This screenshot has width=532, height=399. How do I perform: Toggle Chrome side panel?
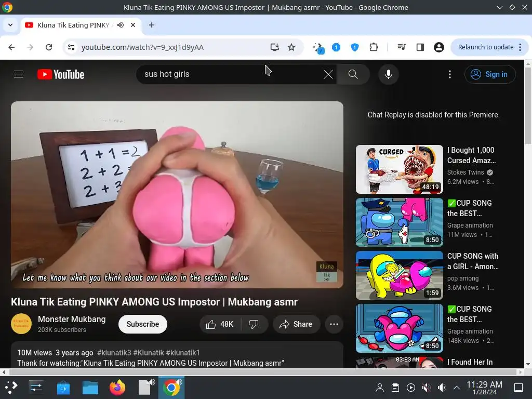pos(420,47)
